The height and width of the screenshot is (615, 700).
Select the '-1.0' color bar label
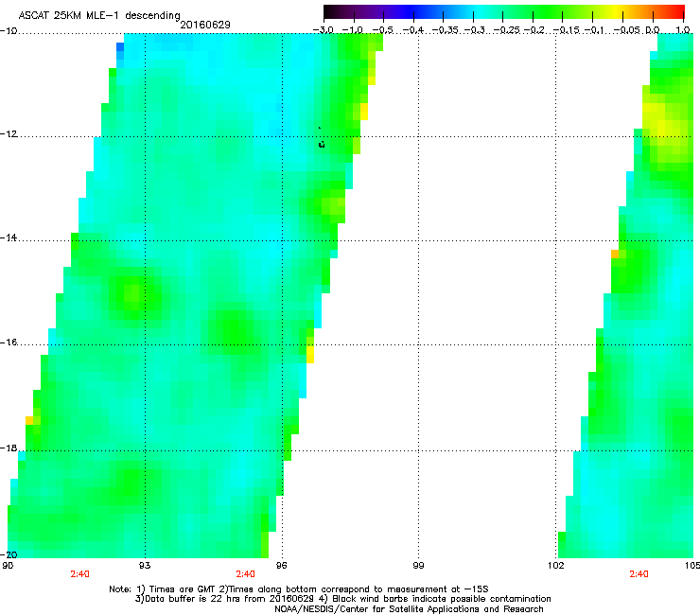353,30
